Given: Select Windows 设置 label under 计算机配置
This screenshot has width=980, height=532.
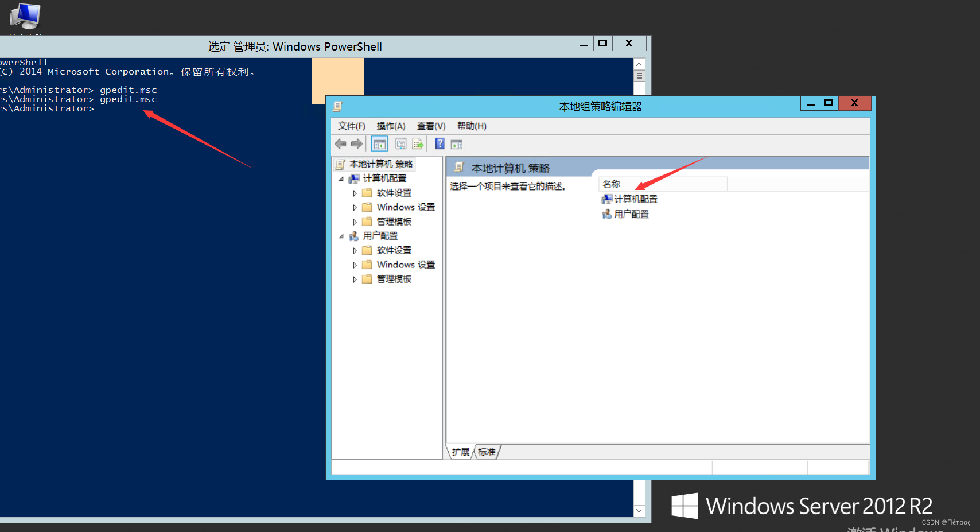Looking at the screenshot, I should coord(406,207).
